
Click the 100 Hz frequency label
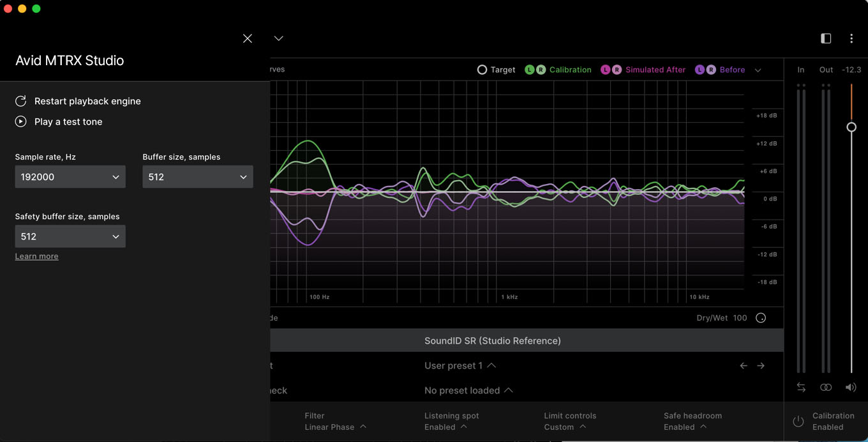click(320, 297)
